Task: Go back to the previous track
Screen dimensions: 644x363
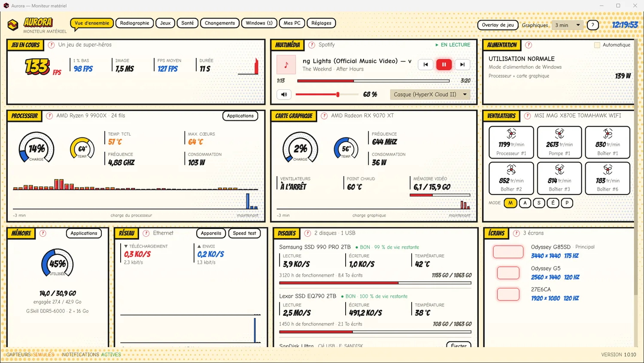Action: tap(425, 64)
